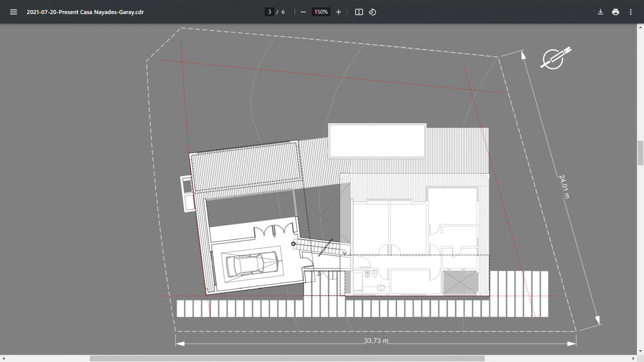
Task: Click the fit to page icon
Action: pos(359,12)
